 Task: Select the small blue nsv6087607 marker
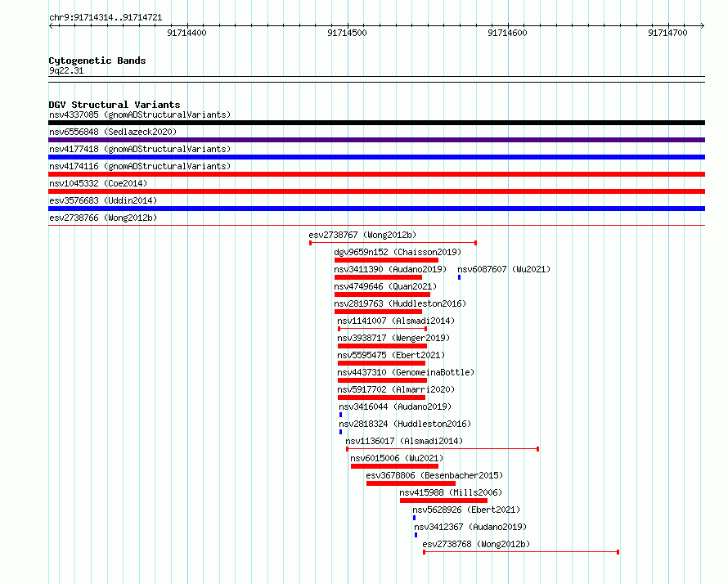click(x=459, y=277)
